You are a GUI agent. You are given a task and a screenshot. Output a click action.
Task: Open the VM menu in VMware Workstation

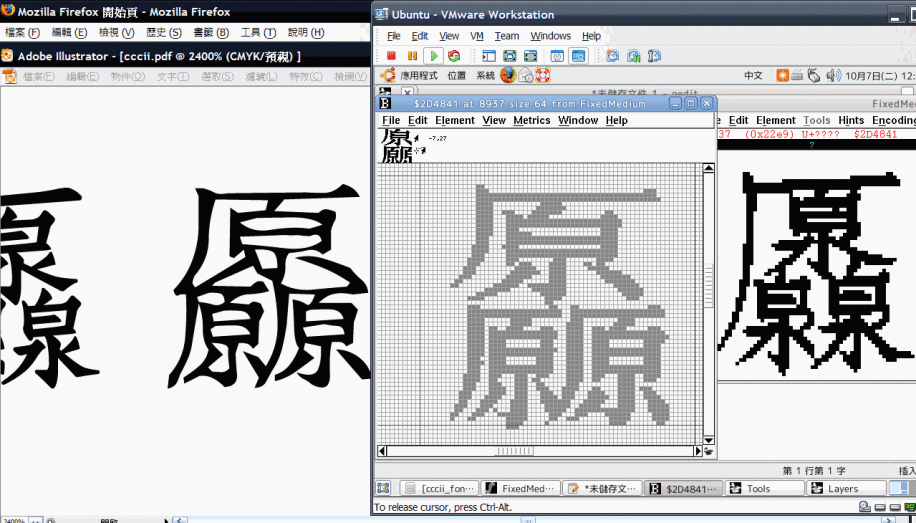coord(477,36)
